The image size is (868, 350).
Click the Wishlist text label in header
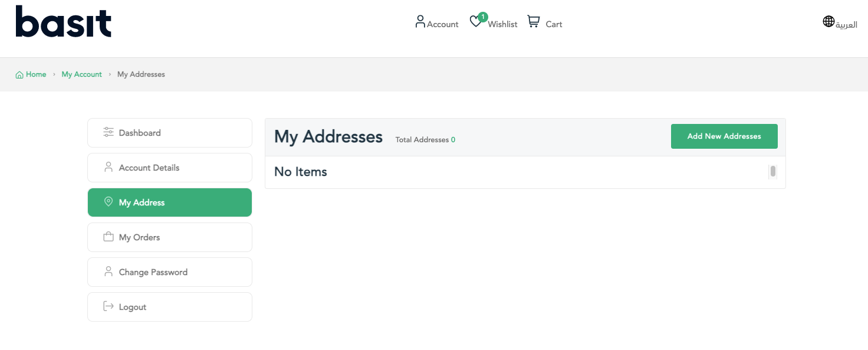point(502,24)
